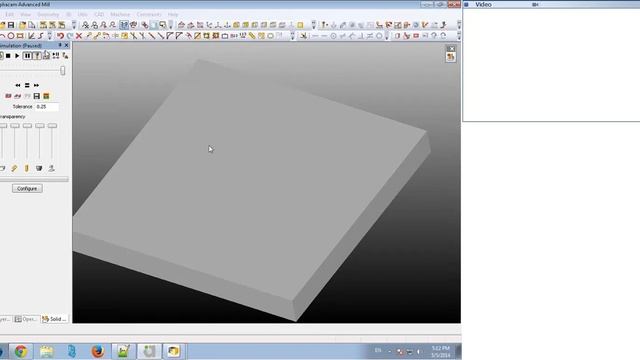Click the Save floppy icon in top toolbar
This screenshot has height=360, width=640.
(11, 25)
